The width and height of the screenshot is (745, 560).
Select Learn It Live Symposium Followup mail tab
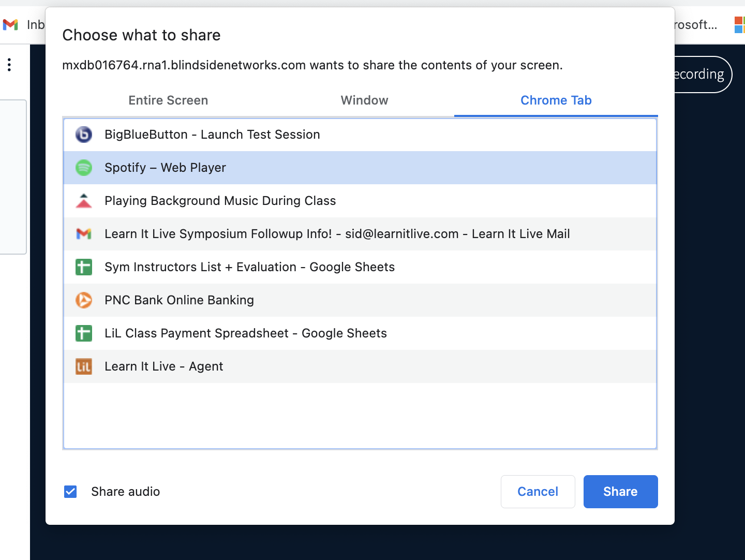pos(337,234)
